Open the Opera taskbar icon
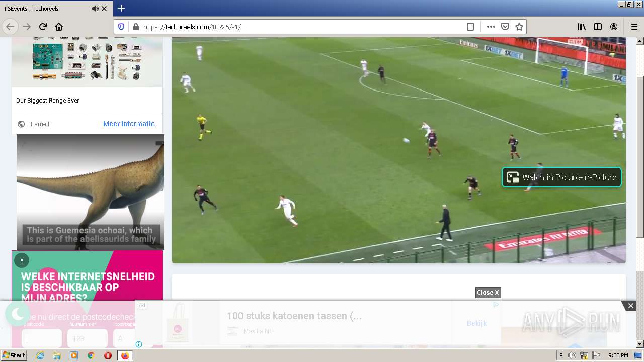 (108, 355)
